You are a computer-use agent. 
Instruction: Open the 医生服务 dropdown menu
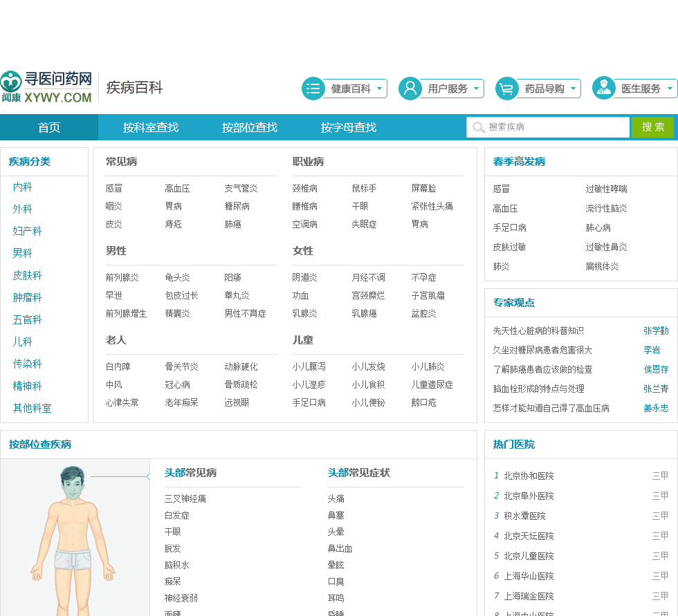point(670,88)
